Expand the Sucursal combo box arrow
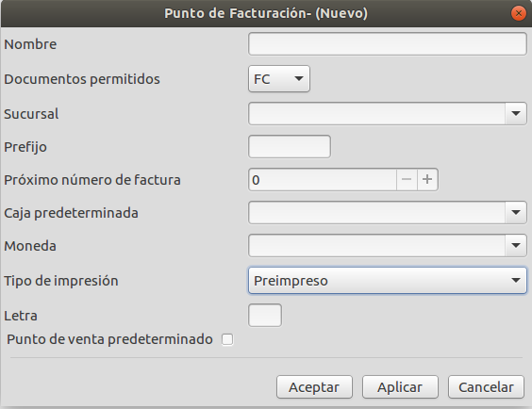 pos(516,113)
